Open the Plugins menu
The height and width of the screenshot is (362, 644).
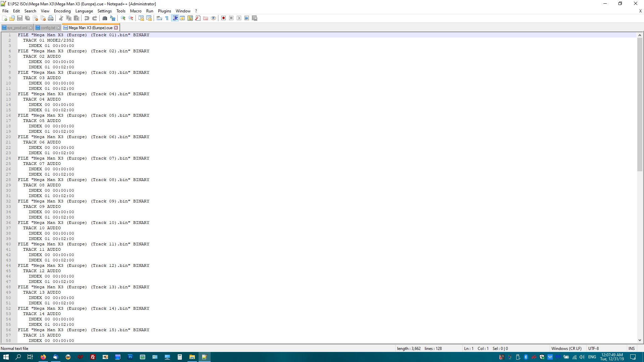pos(164,11)
